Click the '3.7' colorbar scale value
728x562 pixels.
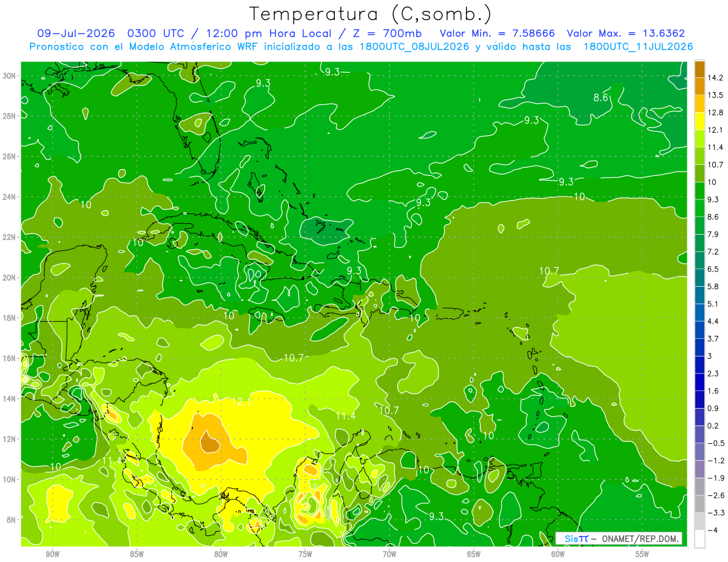click(713, 339)
